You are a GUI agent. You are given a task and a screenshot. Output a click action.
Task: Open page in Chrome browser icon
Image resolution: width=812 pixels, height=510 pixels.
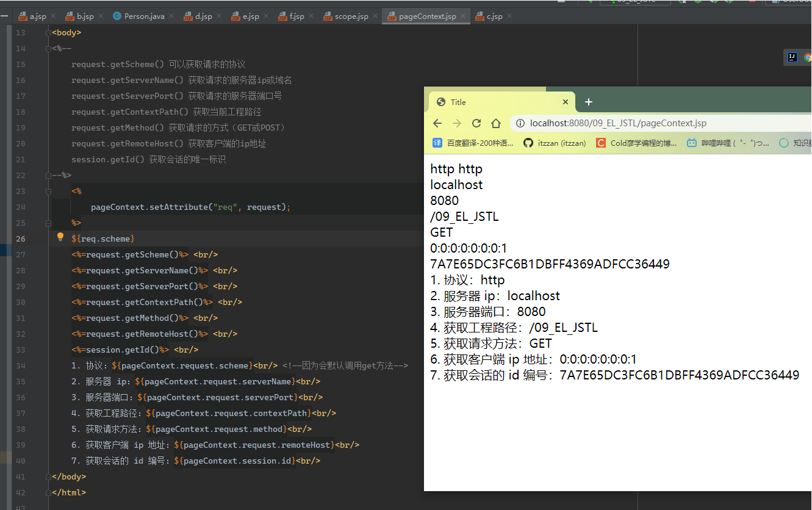click(x=808, y=57)
